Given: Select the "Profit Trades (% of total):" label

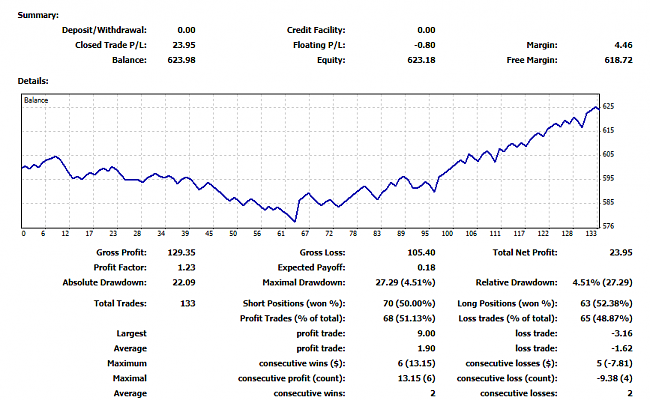Looking at the screenshot, I should pos(293,318).
